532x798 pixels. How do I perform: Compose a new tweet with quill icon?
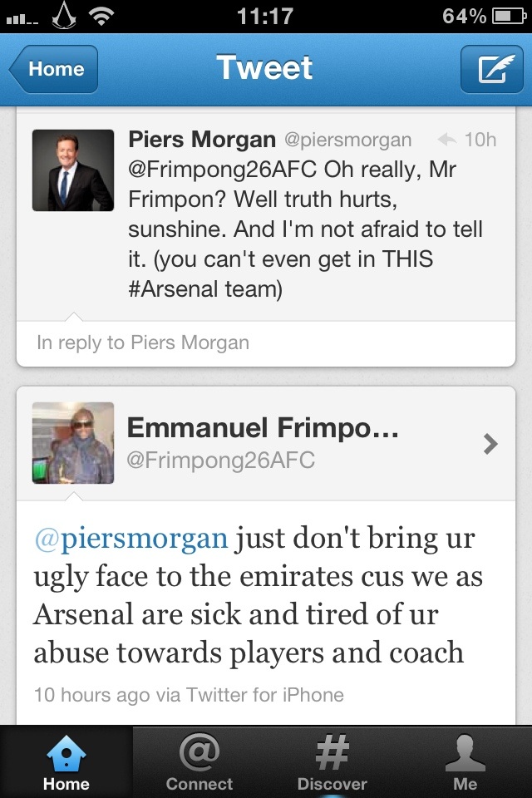(x=491, y=69)
